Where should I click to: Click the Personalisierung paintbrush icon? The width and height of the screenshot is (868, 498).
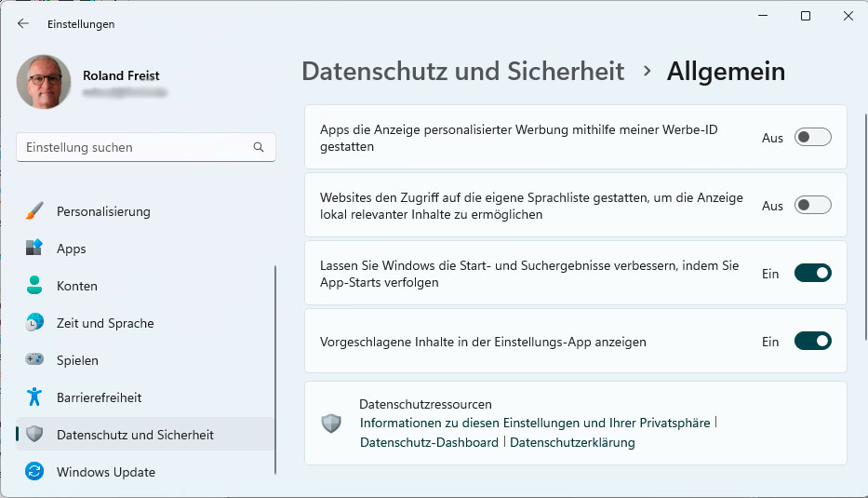[34, 211]
